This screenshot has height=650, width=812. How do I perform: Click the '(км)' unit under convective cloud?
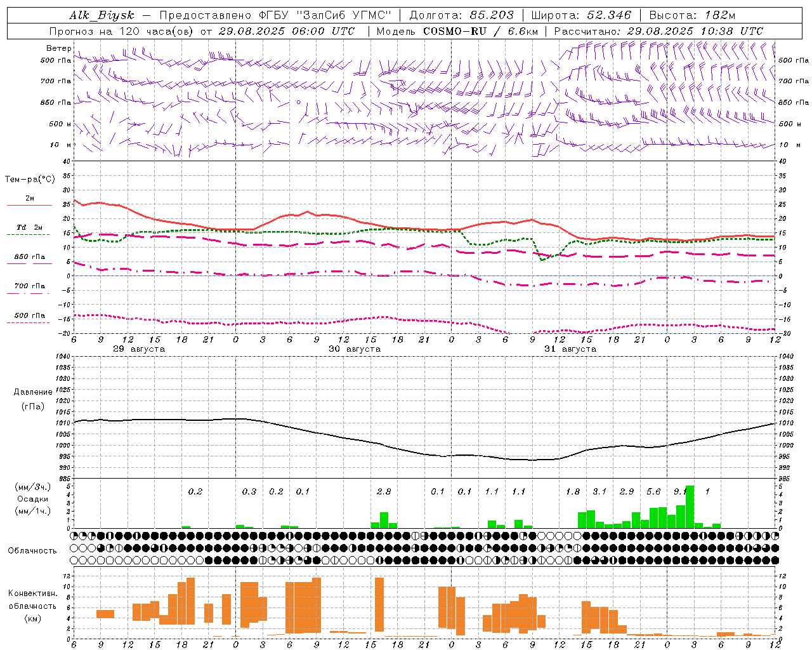33,619
